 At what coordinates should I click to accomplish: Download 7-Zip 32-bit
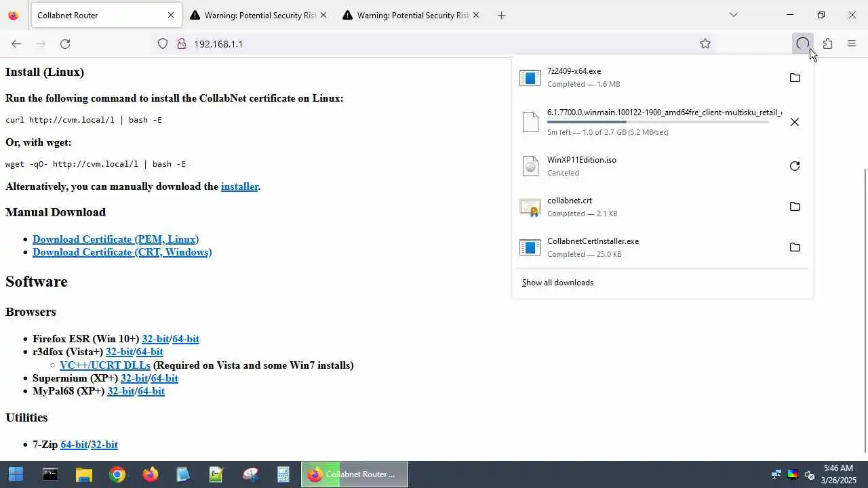click(104, 445)
